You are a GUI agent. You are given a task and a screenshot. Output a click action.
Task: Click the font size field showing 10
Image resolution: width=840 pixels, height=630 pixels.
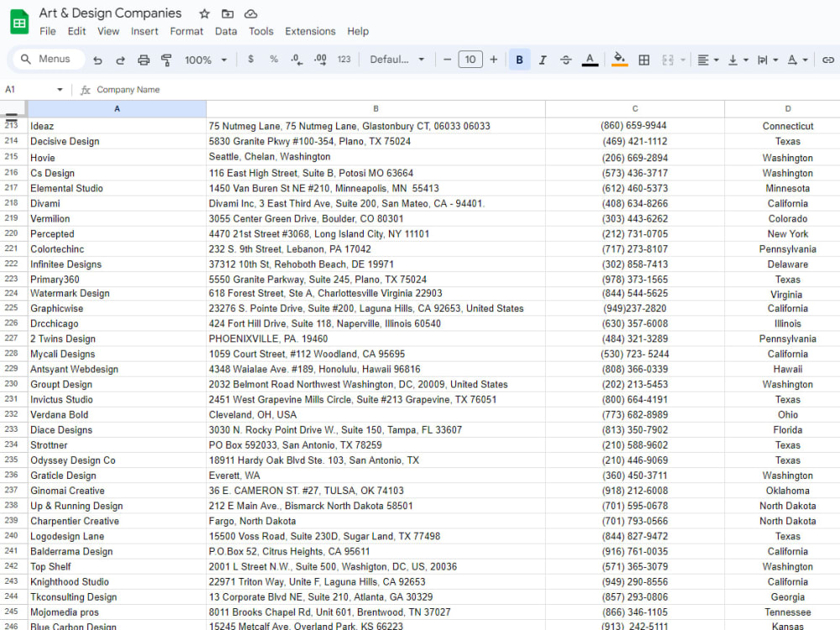point(470,60)
